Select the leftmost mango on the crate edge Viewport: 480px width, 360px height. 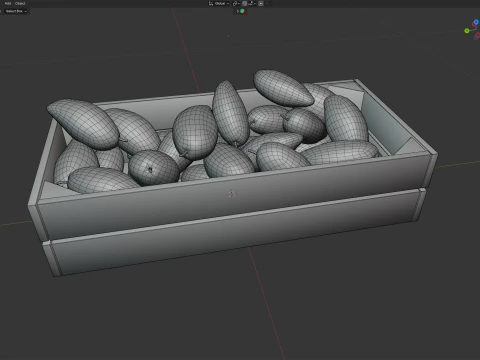coord(83,123)
